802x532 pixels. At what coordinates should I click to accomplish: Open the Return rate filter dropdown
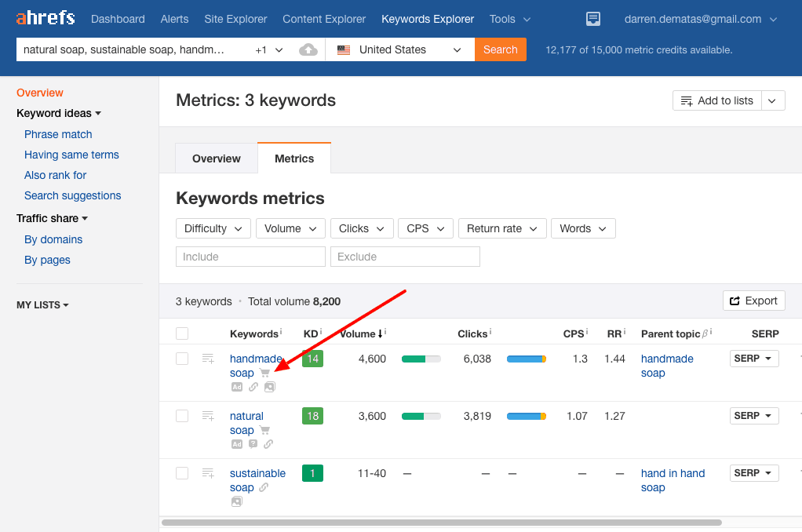click(x=502, y=228)
